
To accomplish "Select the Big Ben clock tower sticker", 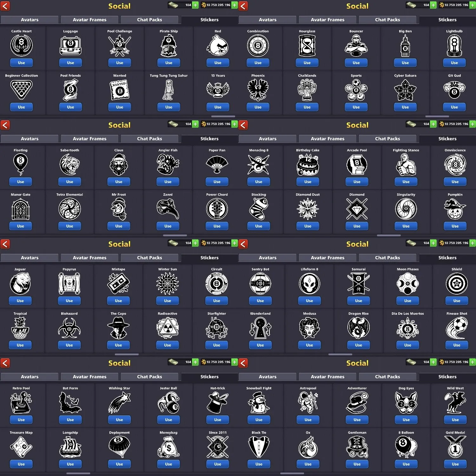I will tap(405, 45).
